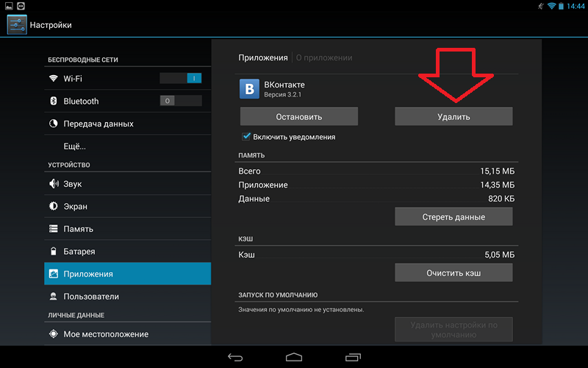The image size is (588, 368).
Task: Click the ВКонтакте app icon
Action: coord(249,89)
